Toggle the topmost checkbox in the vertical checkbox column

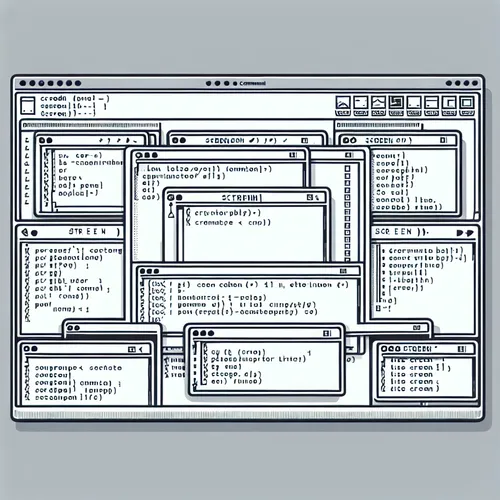click(347, 168)
